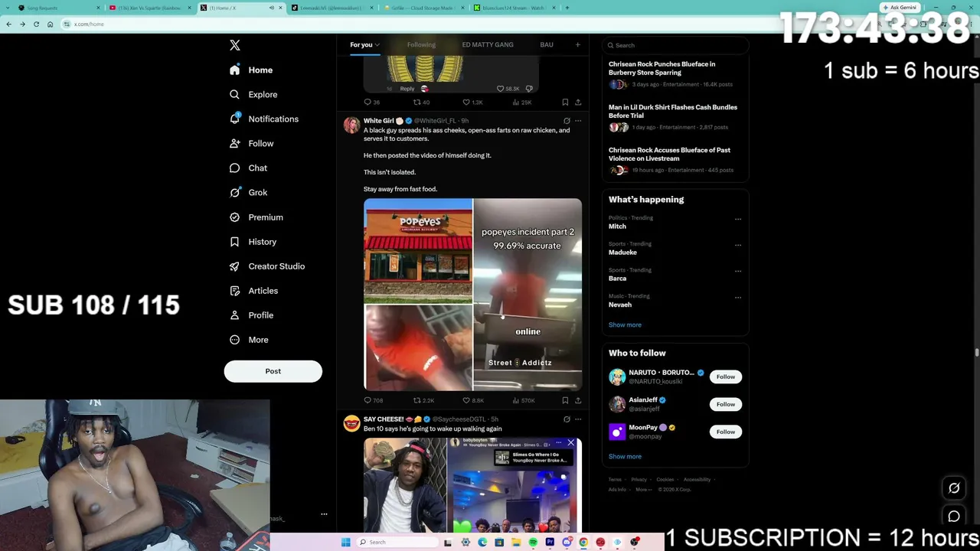This screenshot has height=551, width=980.
Task: Go to Home in the X sidebar
Action: (251, 70)
